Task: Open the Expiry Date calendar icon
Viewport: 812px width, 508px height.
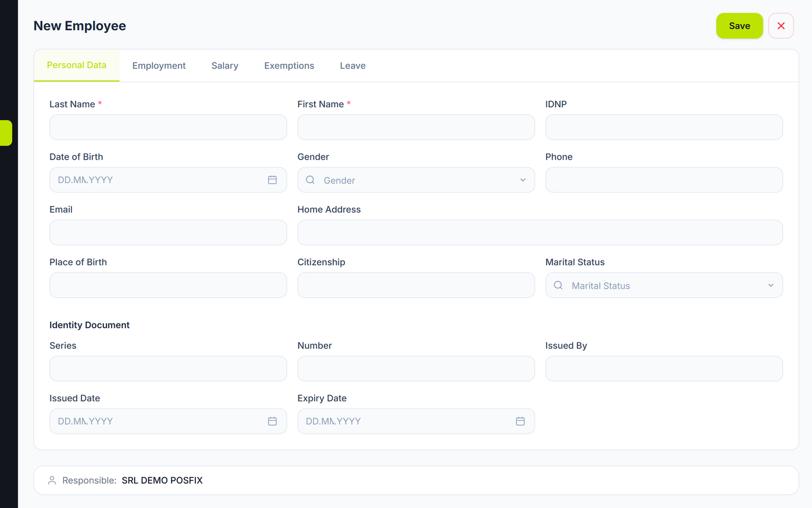Action: tap(520, 421)
